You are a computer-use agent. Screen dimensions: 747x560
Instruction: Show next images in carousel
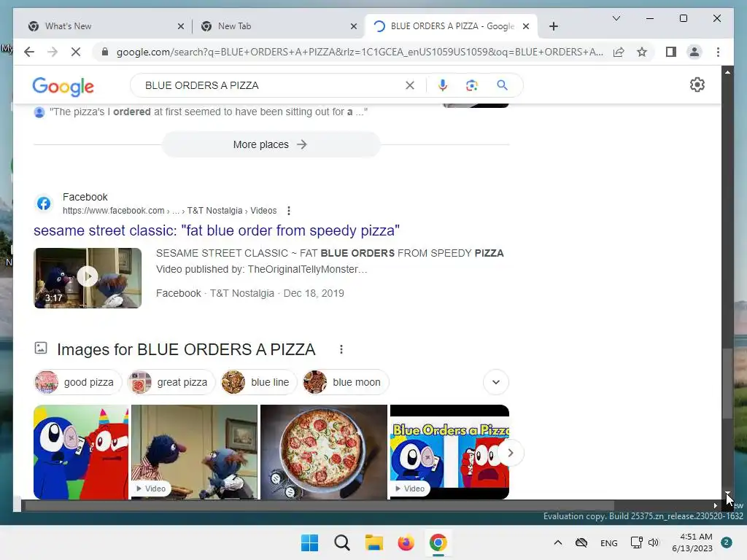coord(510,453)
